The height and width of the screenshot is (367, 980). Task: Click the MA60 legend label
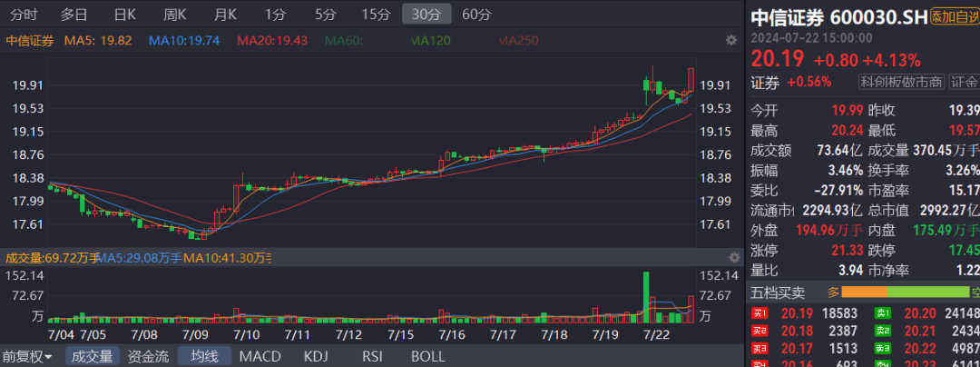click(344, 41)
